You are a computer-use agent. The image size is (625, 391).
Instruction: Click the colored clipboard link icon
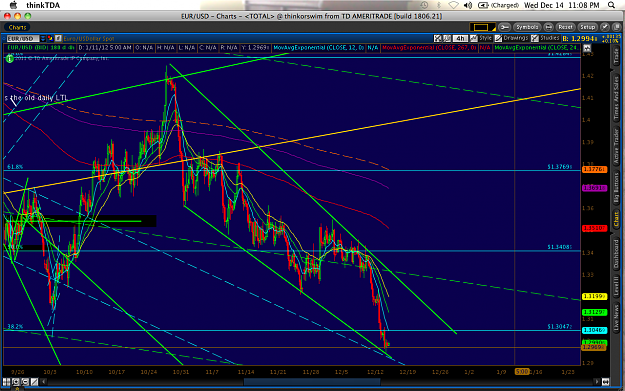coord(50,39)
